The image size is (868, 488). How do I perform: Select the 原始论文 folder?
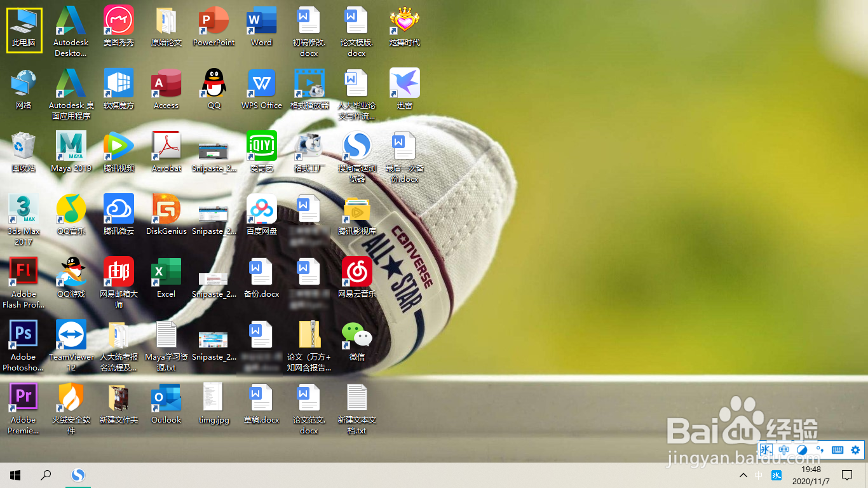(166, 27)
